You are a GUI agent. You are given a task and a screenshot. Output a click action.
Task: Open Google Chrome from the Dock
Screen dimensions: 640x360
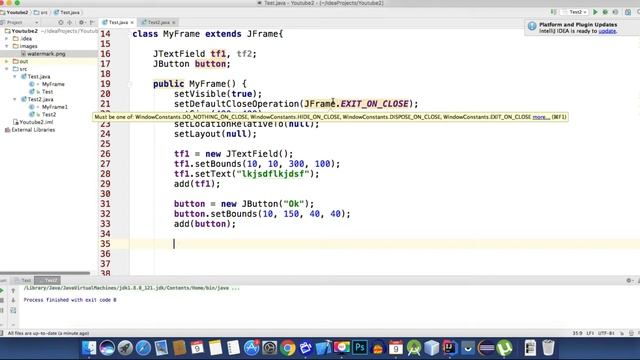pos(287,348)
